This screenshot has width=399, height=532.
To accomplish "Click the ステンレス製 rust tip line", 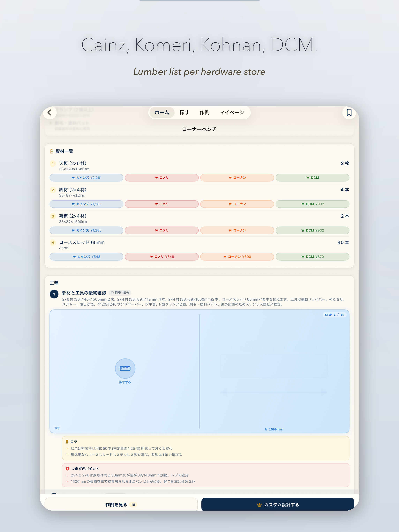I will (x=126, y=455).
